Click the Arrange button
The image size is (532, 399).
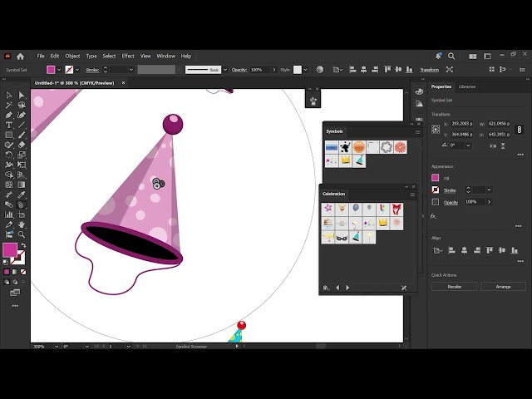coord(503,287)
